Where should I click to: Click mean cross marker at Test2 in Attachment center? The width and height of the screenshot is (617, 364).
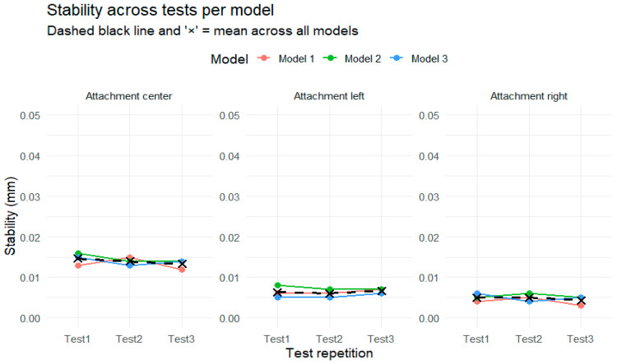(130, 261)
